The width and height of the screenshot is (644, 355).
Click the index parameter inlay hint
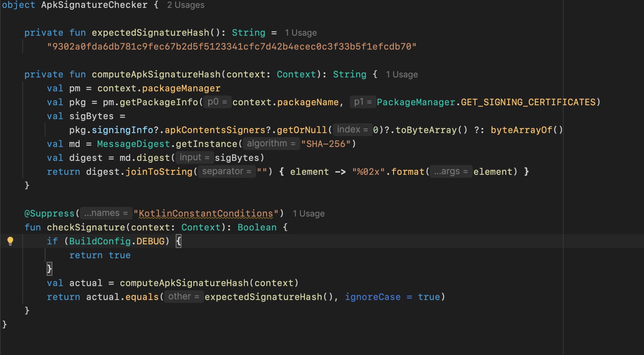[x=352, y=129]
